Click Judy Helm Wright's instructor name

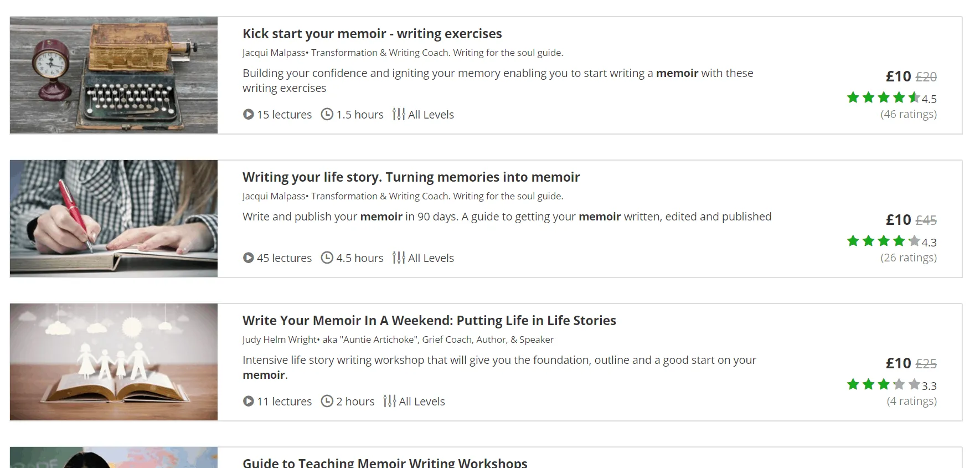coord(278,340)
